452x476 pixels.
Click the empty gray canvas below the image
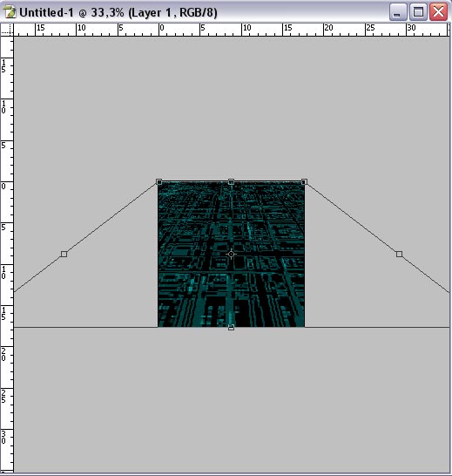pos(232,399)
